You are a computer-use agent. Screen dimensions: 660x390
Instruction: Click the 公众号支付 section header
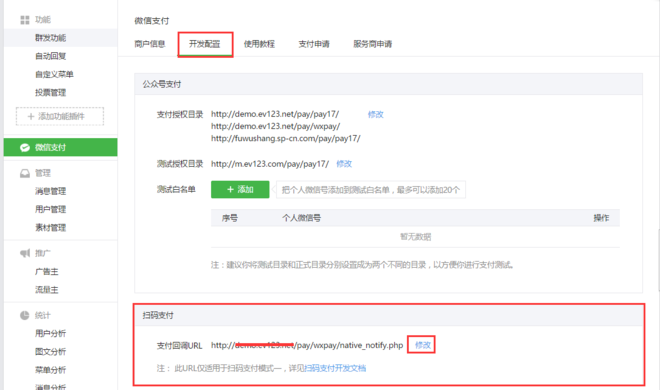389,84
